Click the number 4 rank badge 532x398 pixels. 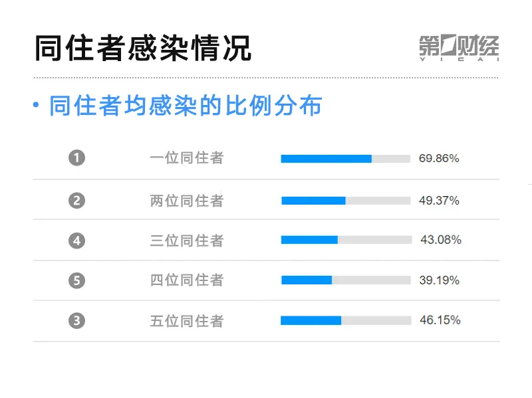point(77,240)
